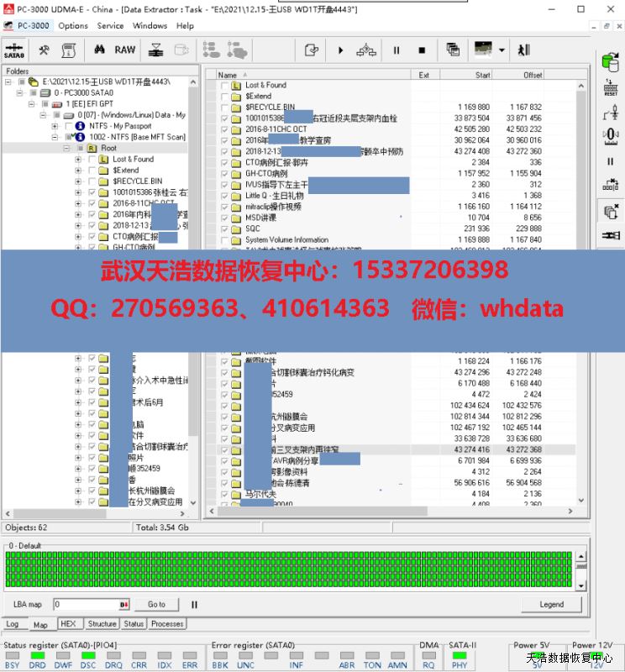Image resolution: width=625 pixels, height=672 pixels.
Task: Click the Go to button
Action: pyautogui.click(x=156, y=604)
